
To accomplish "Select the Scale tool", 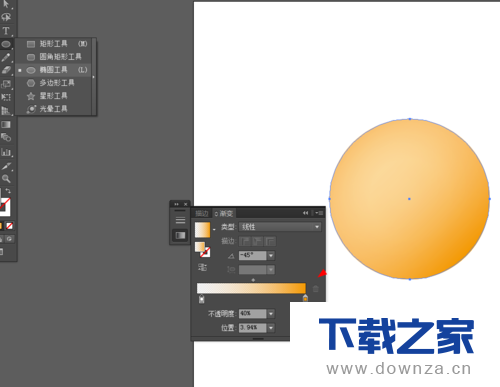I will pos(6,84).
